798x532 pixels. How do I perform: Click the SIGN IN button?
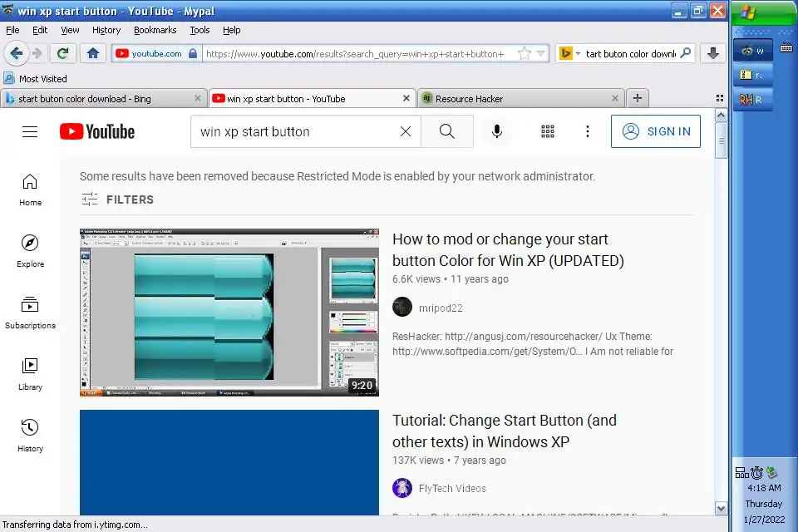[656, 131]
